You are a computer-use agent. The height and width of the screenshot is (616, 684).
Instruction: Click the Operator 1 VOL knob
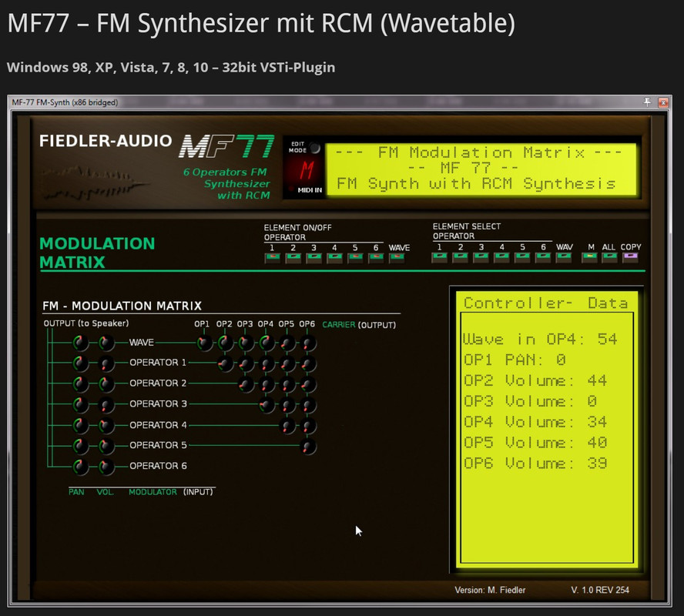[106, 363]
